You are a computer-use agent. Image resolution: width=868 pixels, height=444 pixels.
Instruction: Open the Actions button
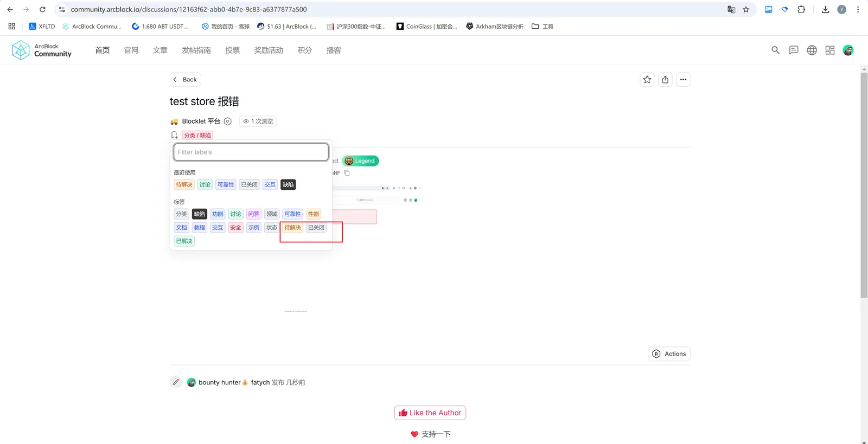click(x=669, y=354)
